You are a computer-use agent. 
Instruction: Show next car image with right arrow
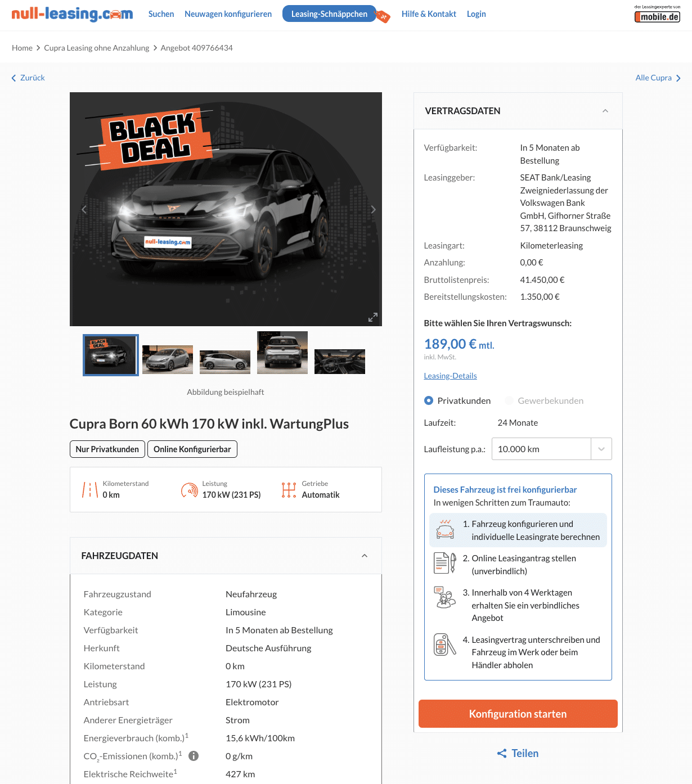click(373, 209)
